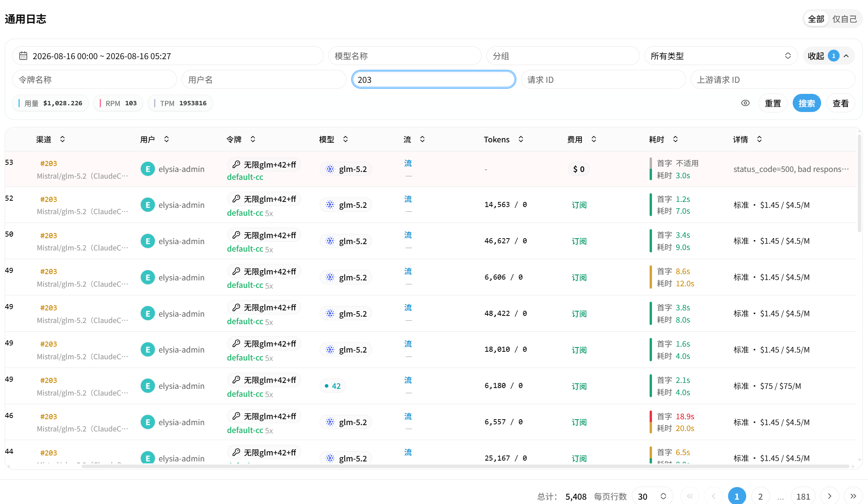Image resolution: width=868 pixels, height=504 pixels.
Task: Focus the 用户名 input field
Action: (264, 80)
